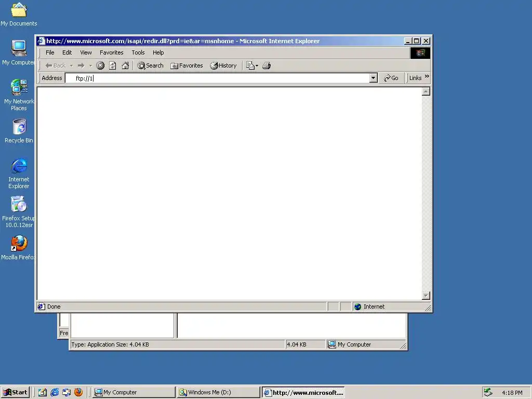The image size is (532, 399).
Task: Click in the Address bar text field
Action: pyautogui.click(x=217, y=78)
